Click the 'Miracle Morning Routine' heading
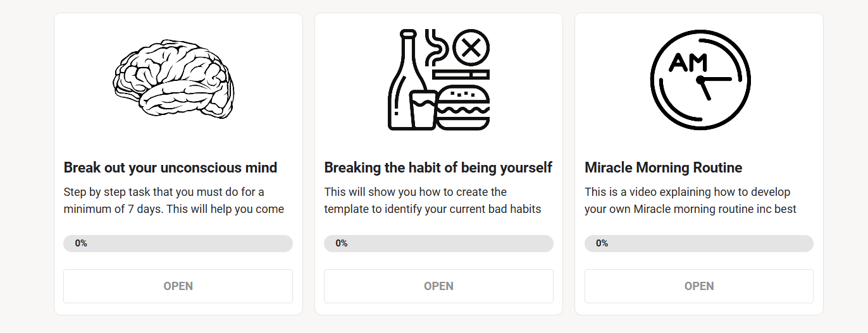This screenshot has height=333, width=868. 663,167
